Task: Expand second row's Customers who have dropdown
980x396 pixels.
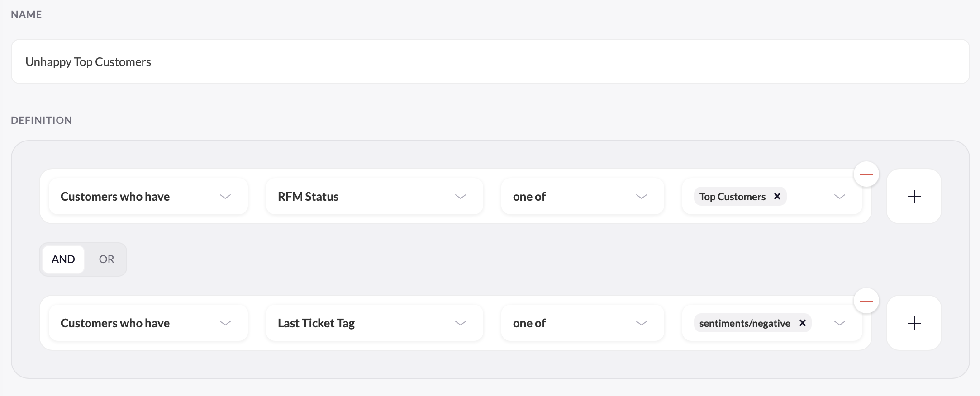Action: (148, 323)
